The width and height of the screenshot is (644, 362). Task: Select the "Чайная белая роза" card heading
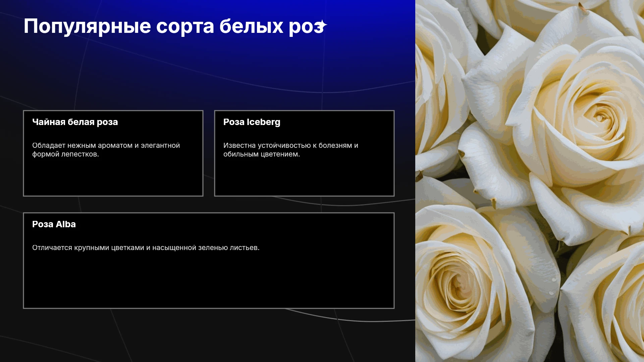75,122
